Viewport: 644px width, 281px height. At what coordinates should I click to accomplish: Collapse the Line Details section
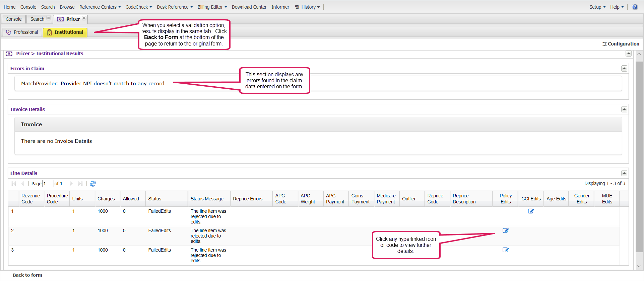coord(624,173)
